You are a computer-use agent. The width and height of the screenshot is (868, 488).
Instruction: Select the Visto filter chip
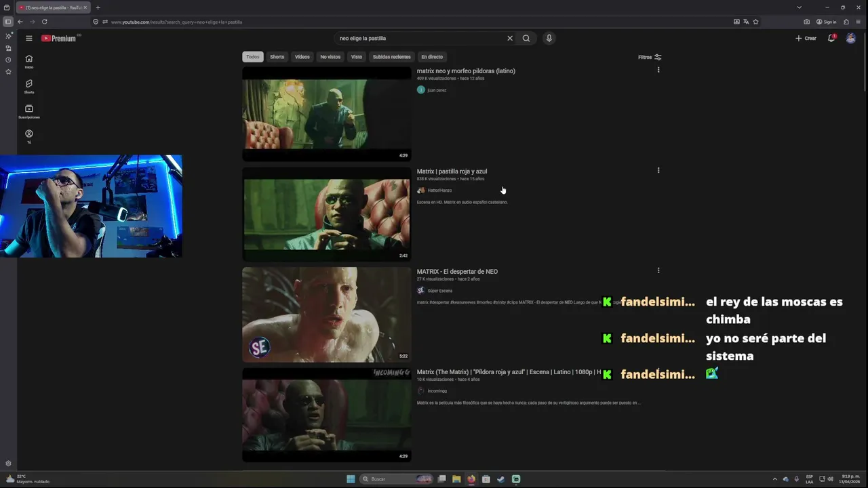pyautogui.click(x=357, y=57)
